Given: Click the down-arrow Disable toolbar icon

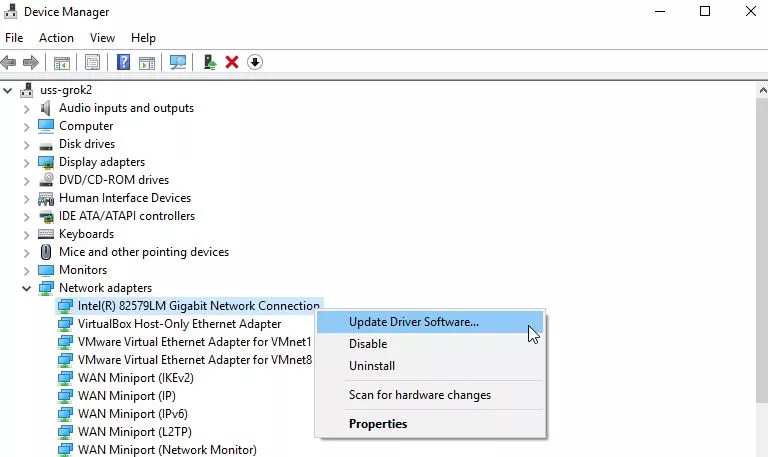Looking at the screenshot, I should pyautogui.click(x=255, y=62).
